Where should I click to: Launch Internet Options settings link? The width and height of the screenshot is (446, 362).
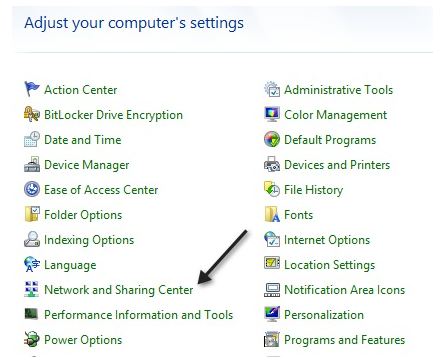tap(327, 240)
